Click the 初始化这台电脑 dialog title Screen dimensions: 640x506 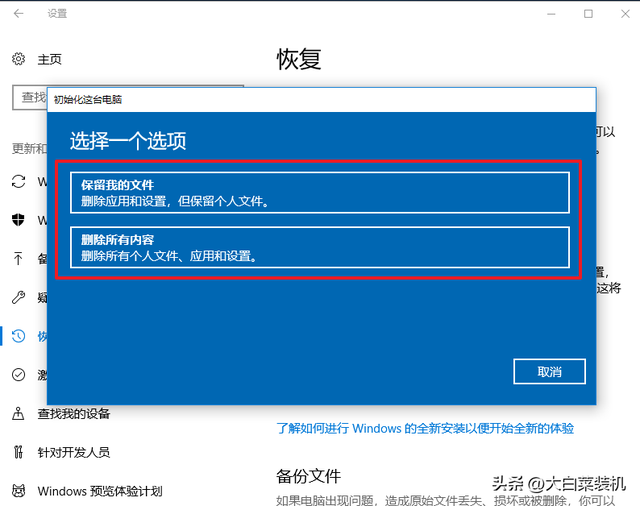click(88, 100)
